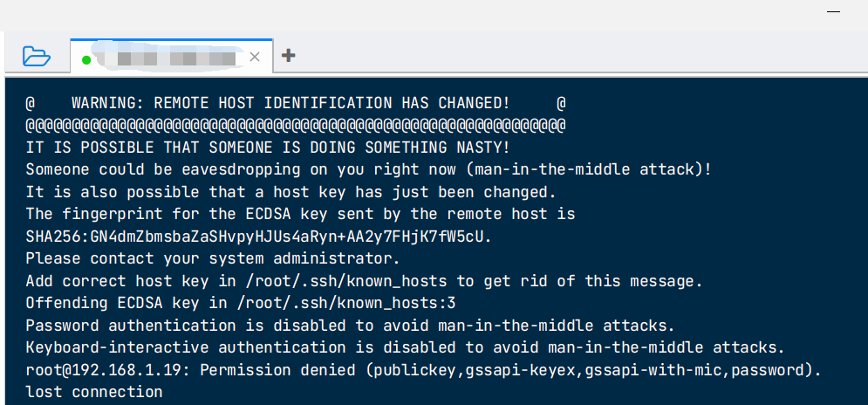Close the active session tab
Image resolution: width=868 pixels, height=405 pixels.
255,57
